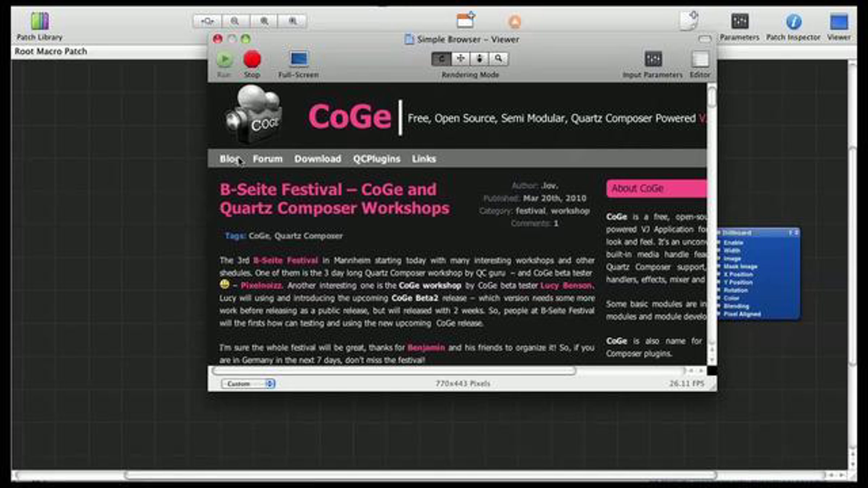Screen dimensions: 868x488
Task: Click the Mask Image port on Billboard
Action: click(x=740, y=266)
